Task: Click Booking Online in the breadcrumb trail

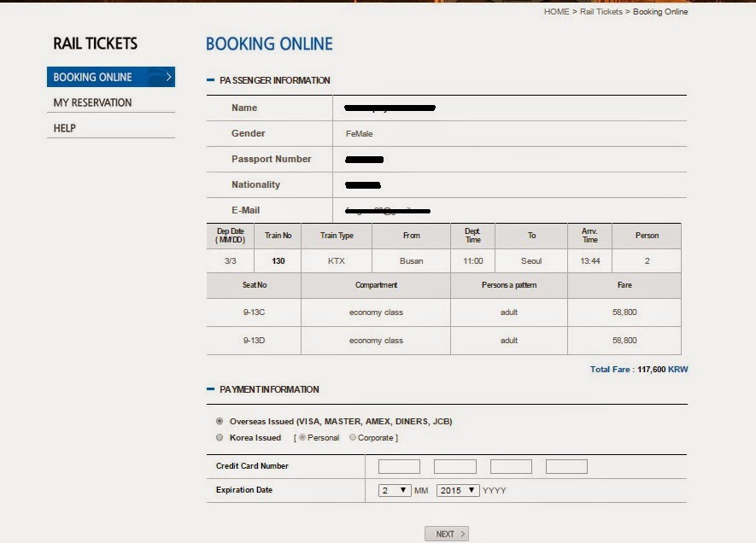Action: pyautogui.click(x=659, y=12)
